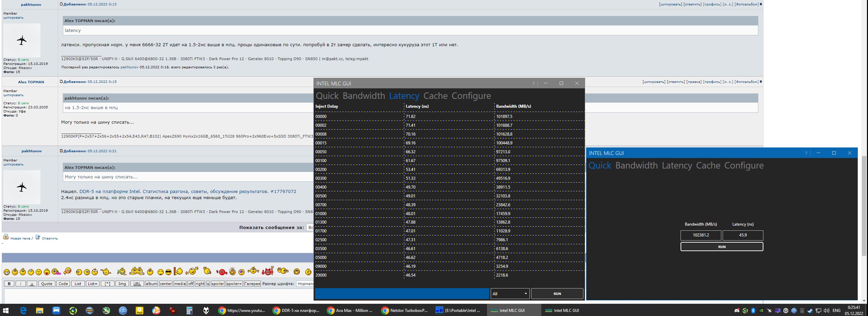The height and width of the screenshot is (316, 868).
Task: Click the 'Ответить' link below the posts
Action: point(50,239)
